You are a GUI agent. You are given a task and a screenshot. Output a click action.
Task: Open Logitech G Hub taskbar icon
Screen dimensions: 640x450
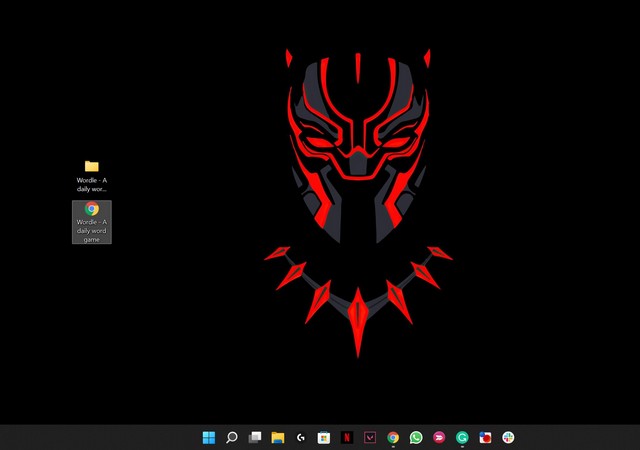click(301, 437)
